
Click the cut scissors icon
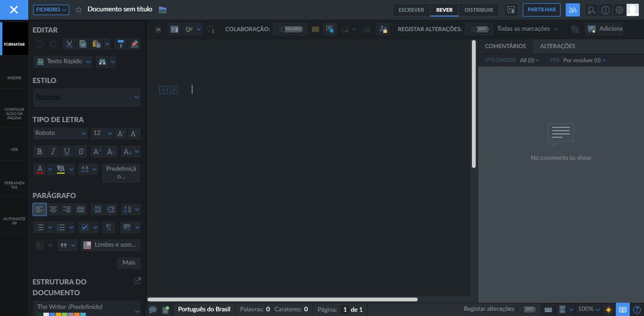coord(69,44)
